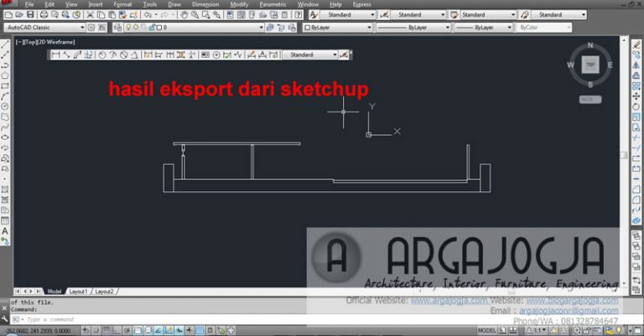This screenshot has height=336, width=644.
Task: Select the Line tool in Draw toolbar
Action: point(5,44)
